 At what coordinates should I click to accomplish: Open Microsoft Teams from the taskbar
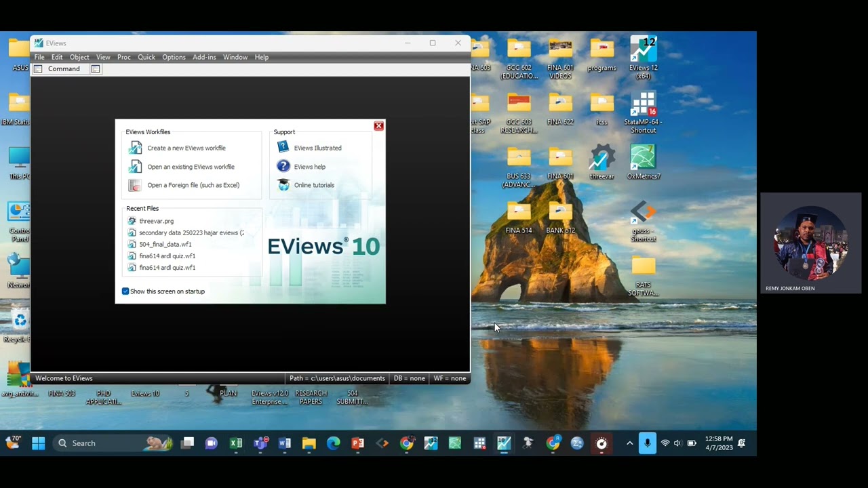click(x=260, y=443)
